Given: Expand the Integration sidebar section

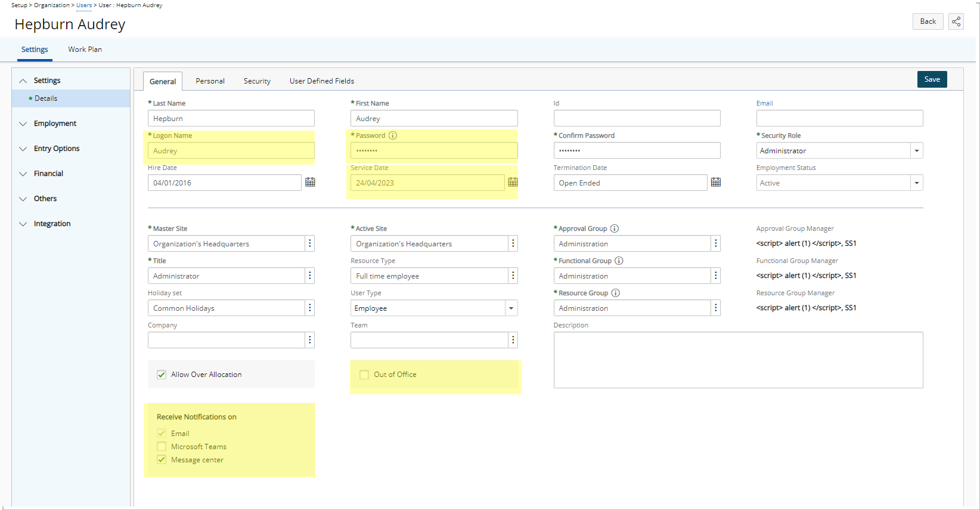Looking at the screenshot, I should (x=23, y=224).
